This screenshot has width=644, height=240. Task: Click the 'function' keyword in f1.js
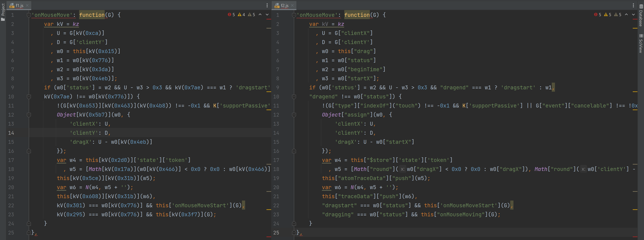(92, 15)
